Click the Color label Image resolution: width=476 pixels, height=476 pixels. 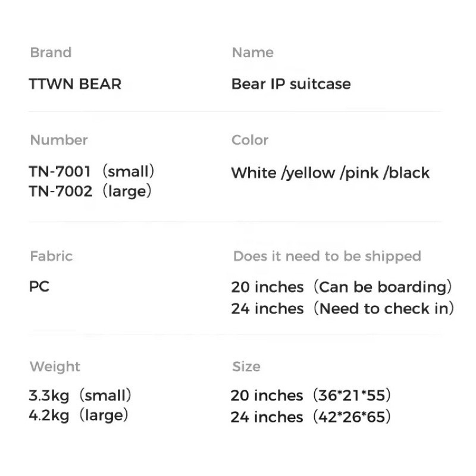250,140
